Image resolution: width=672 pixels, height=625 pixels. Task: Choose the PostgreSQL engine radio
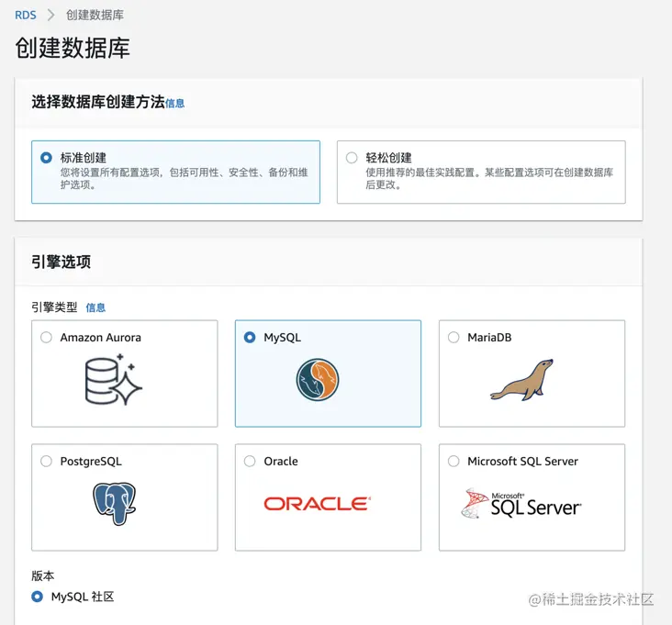point(46,461)
